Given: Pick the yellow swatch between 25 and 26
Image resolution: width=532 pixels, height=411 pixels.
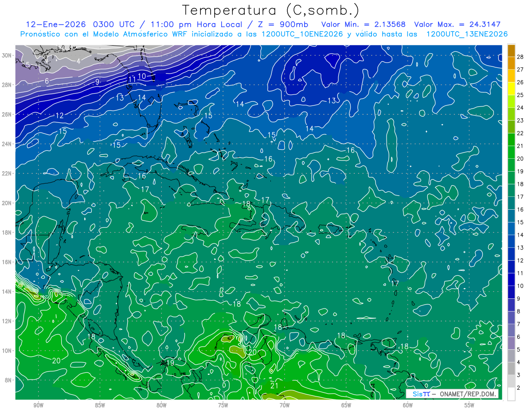Looking at the screenshot, I should click(x=511, y=89).
